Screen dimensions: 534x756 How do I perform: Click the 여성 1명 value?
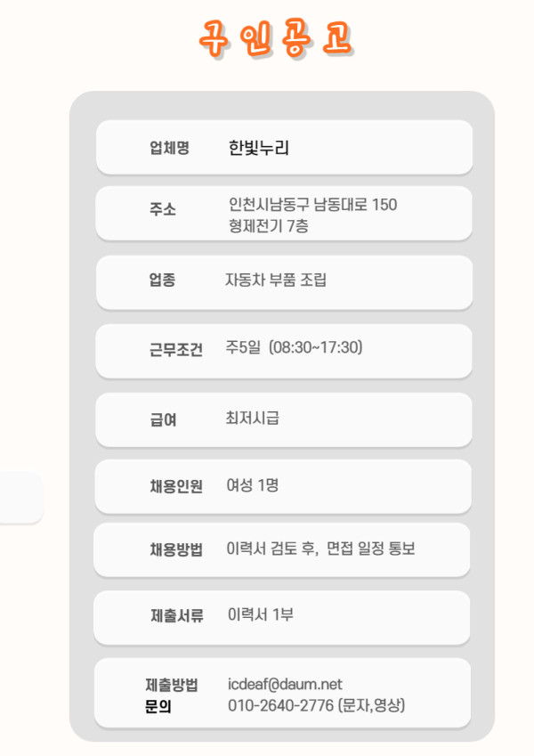(253, 484)
